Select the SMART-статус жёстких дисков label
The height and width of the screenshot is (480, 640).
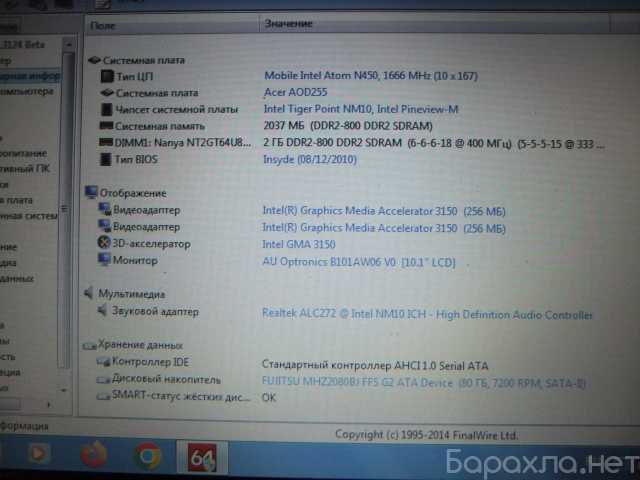(x=181, y=396)
